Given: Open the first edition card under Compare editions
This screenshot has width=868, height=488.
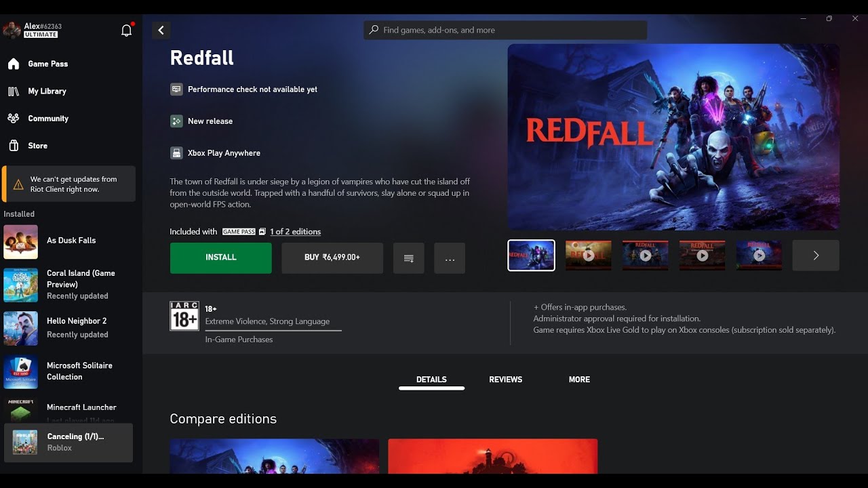Looking at the screenshot, I should click(x=275, y=456).
